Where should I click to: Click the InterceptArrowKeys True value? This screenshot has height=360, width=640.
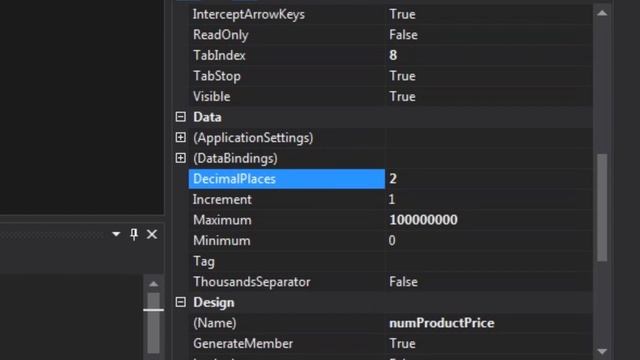(402, 14)
